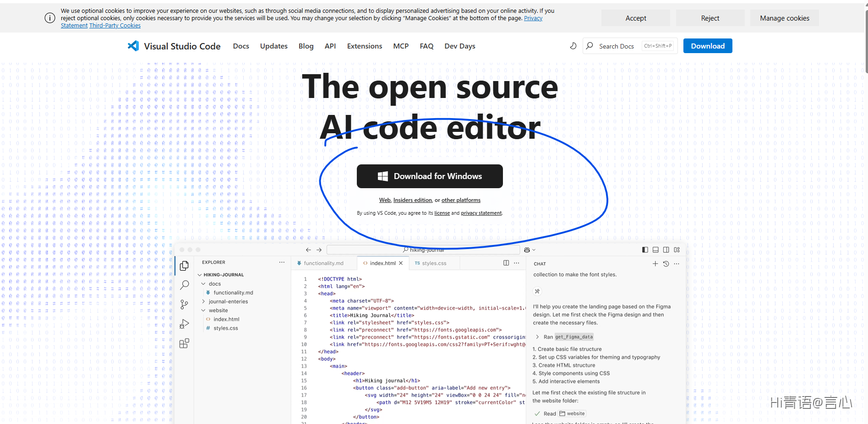The image size is (868, 424).
Task: Expand the Ran get_Figma_data step
Action: click(537, 337)
